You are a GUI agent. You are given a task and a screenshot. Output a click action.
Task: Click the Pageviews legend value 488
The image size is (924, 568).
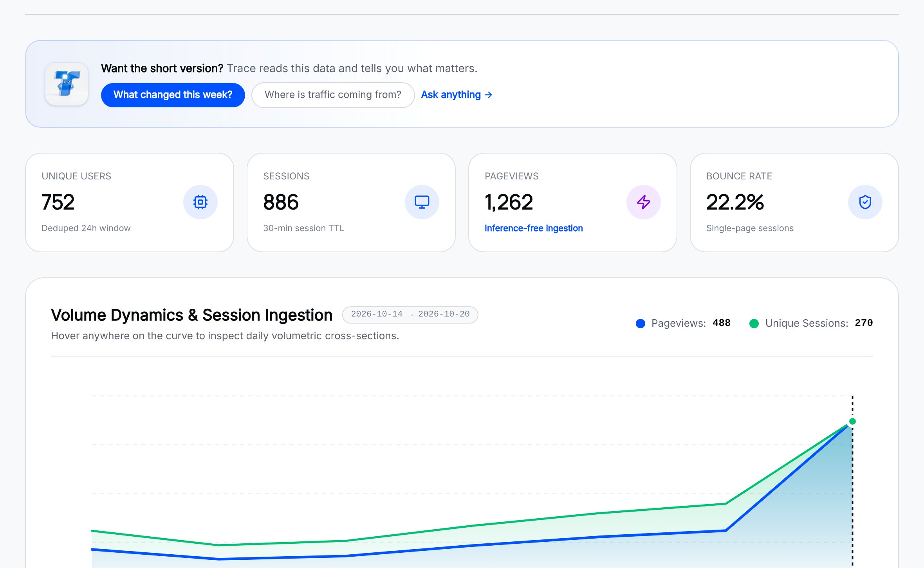[722, 323]
